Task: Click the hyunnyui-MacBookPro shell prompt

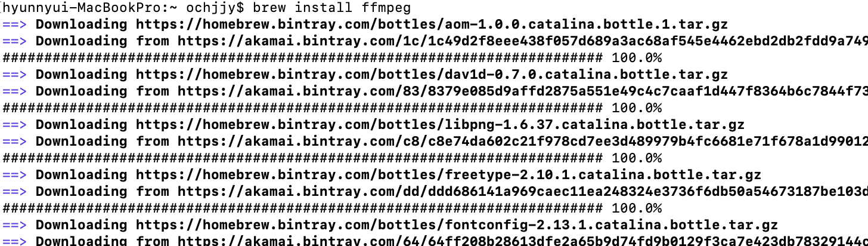Action: point(123,8)
